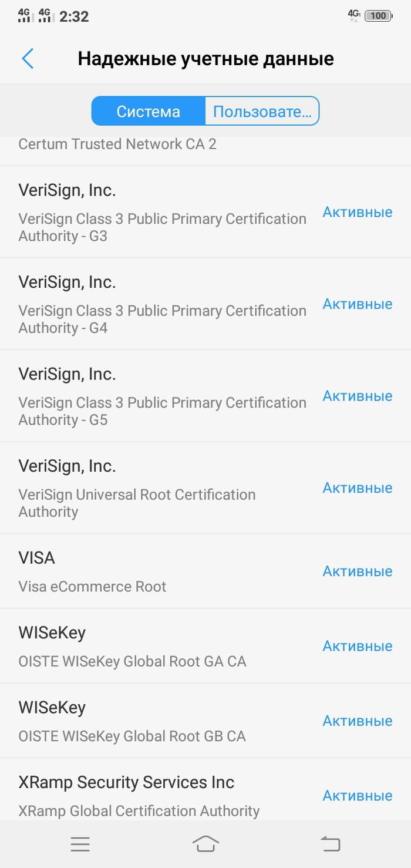The height and width of the screenshot is (868, 411).
Task: Tap Активные for VeriSign Universal Root
Action: click(x=357, y=488)
